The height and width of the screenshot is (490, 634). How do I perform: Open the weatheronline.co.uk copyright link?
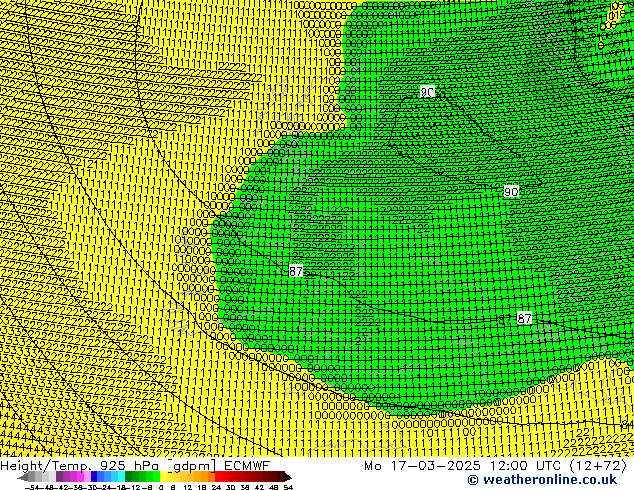tap(542, 480)
